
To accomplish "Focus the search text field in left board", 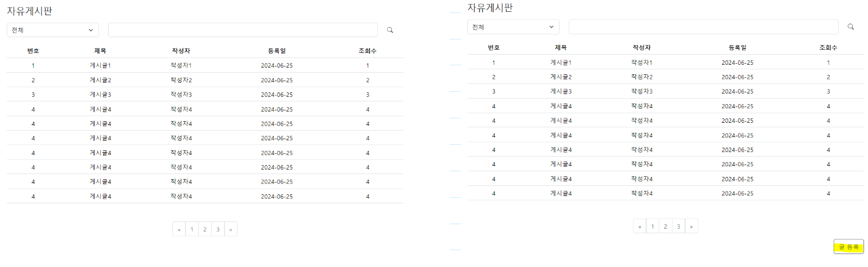I will pos(243,30).
